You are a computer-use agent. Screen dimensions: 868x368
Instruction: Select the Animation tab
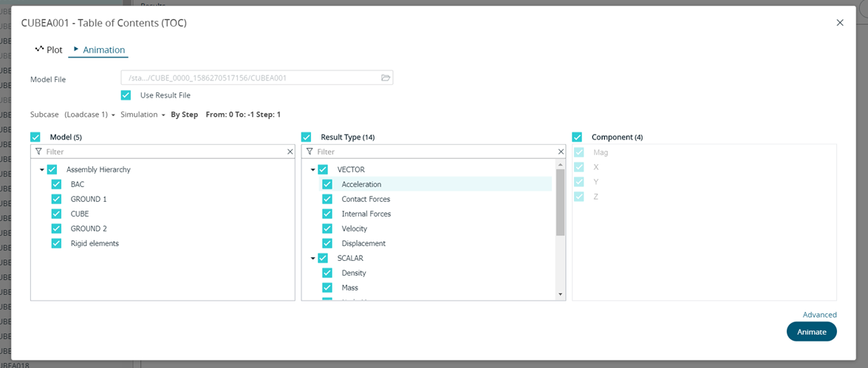click(99, 50)
